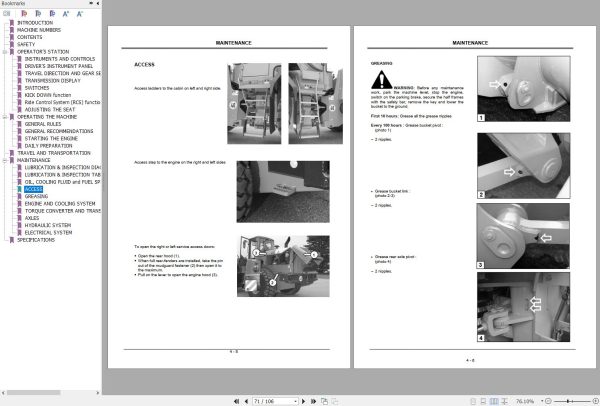The image size is (600, 406).
Task: Select the HYDRAULIC SYSTEM bookmark
Action: coord(48,225)
